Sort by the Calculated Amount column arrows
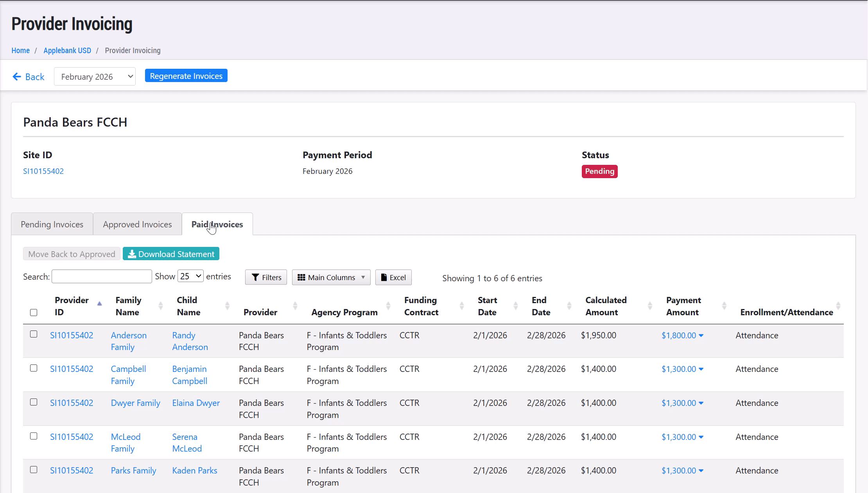868x493 pixels. coord(649,306)
